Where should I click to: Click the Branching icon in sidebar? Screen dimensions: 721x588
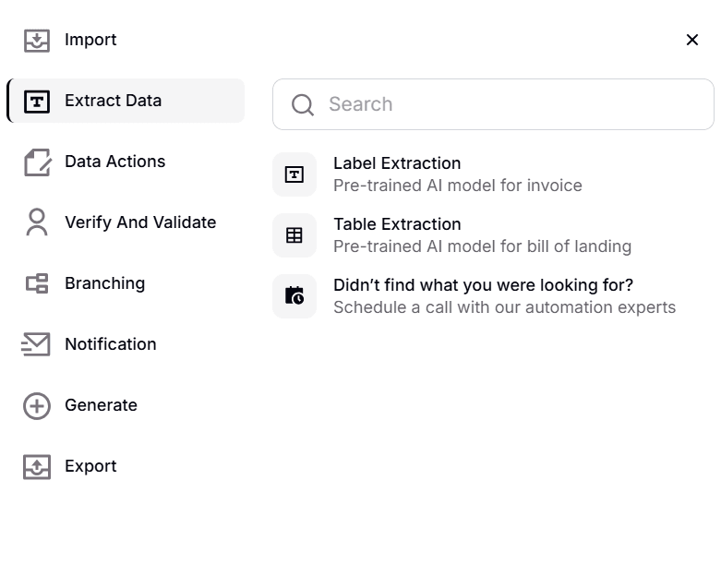(x=37, y=283)
